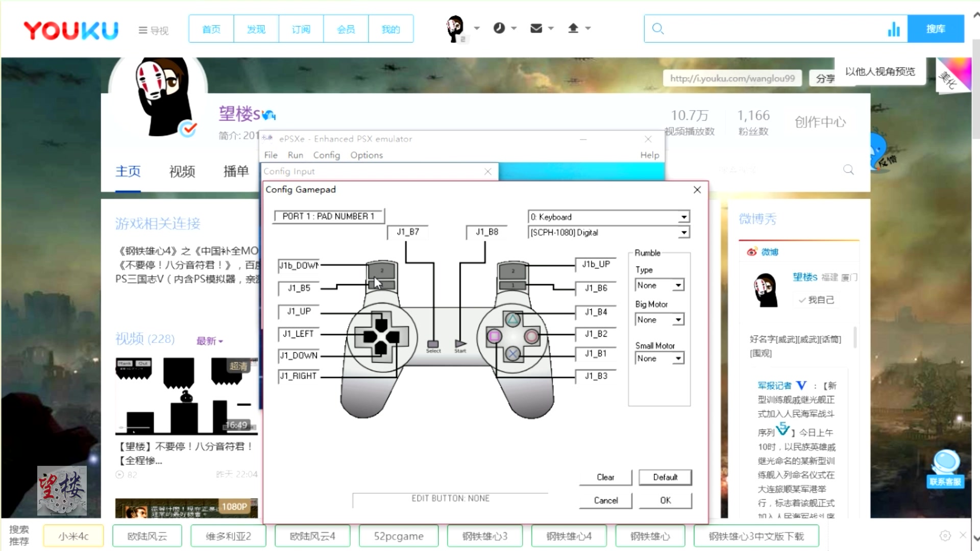Click the Start button on the gamepad image
Image resolution: width=980 pixels, height=551 pixels.
[x=460, y=344]
